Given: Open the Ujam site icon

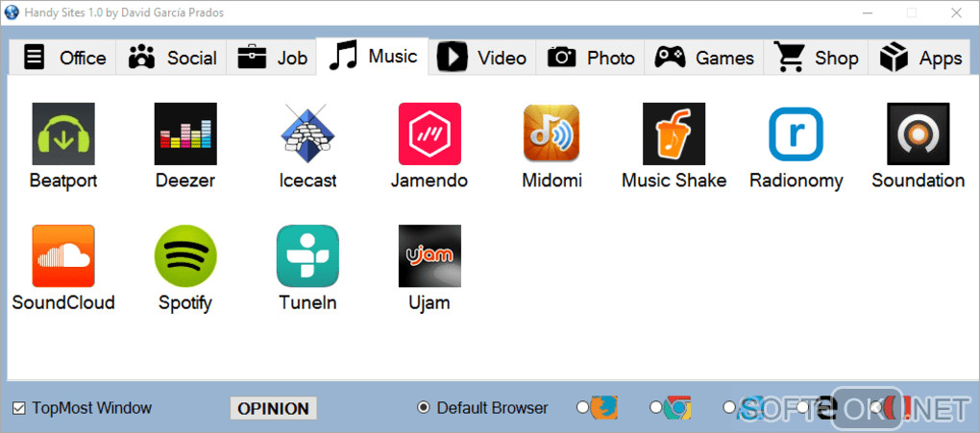Looking at the screenshot, I should point(430,256).
